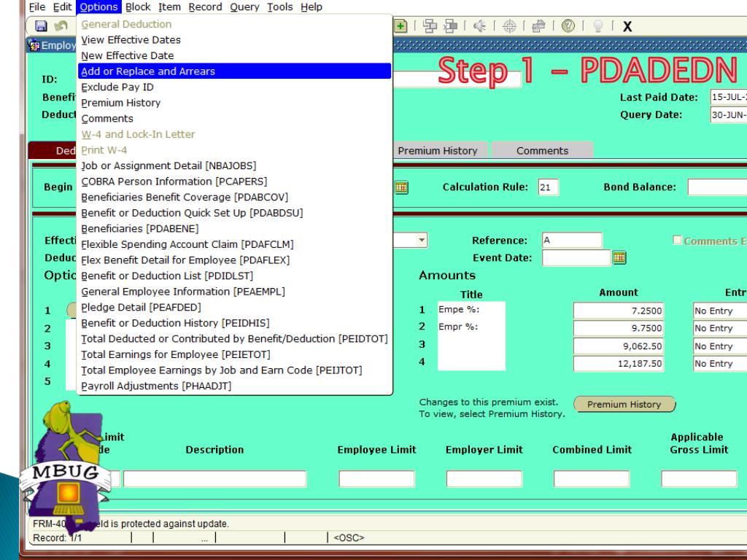Toggle the Comments Exist checkbox
747x560 pixels.
click(x=676, y=241)
